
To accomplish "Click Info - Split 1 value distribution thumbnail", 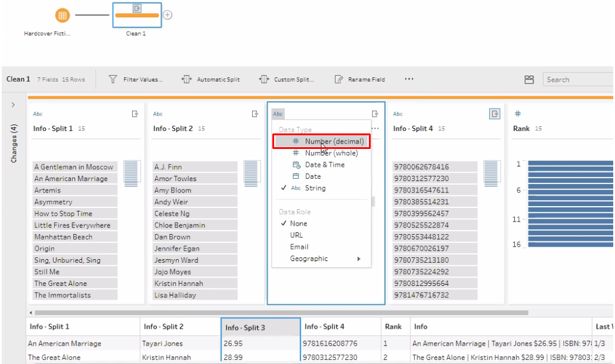I will click(131, 174).
